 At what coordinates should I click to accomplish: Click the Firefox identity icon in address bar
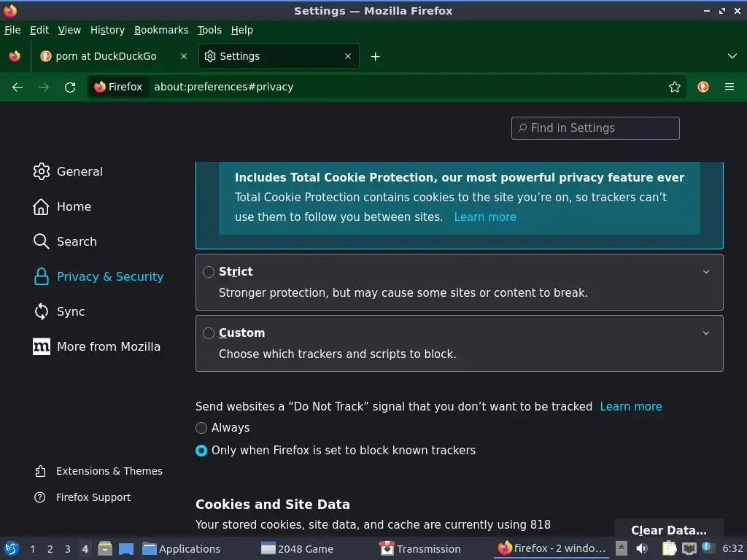pos(118,87)
